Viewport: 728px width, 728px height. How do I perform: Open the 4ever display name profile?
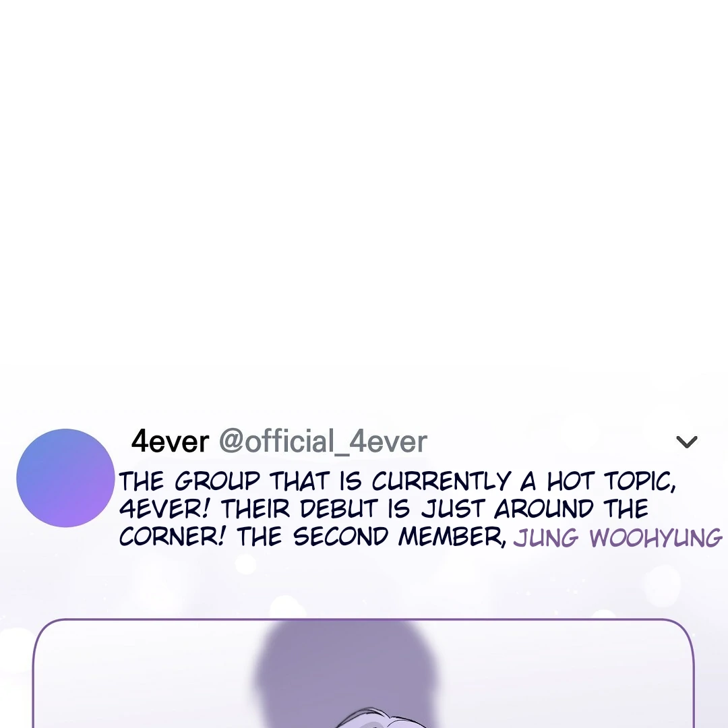coord(170,441)
